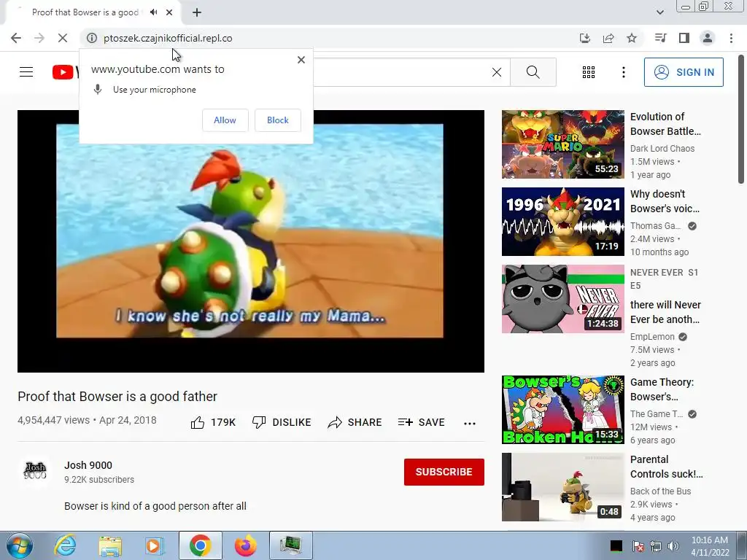Click 'Why doesn't Bowser's voic...' title
This screenshot has height=560, width=747.
(665, 201)
